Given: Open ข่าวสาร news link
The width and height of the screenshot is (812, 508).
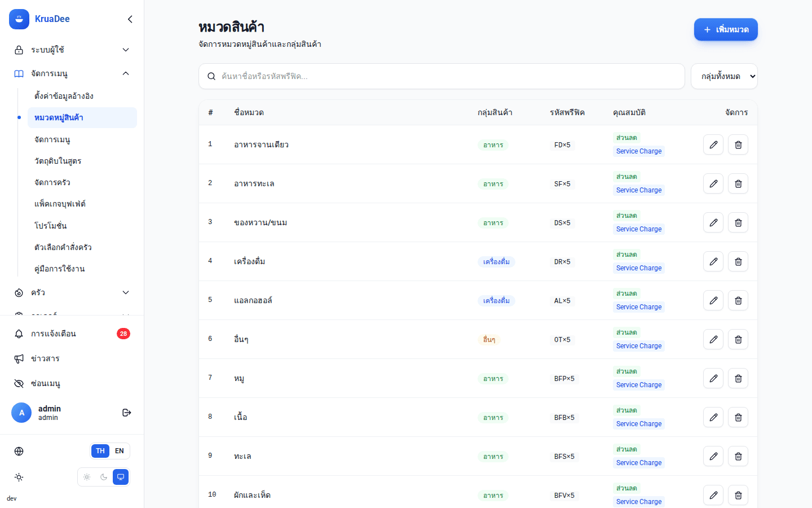Looking at the screenshot, I should (72, 359).
